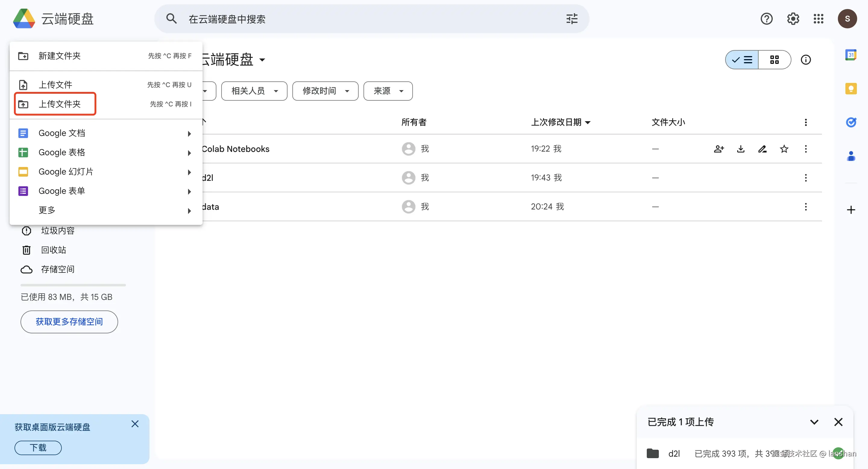This screenshot has width=868, height=469.
Task: Open the 相关人员 filter dropdown
Action: pos(254,91)
